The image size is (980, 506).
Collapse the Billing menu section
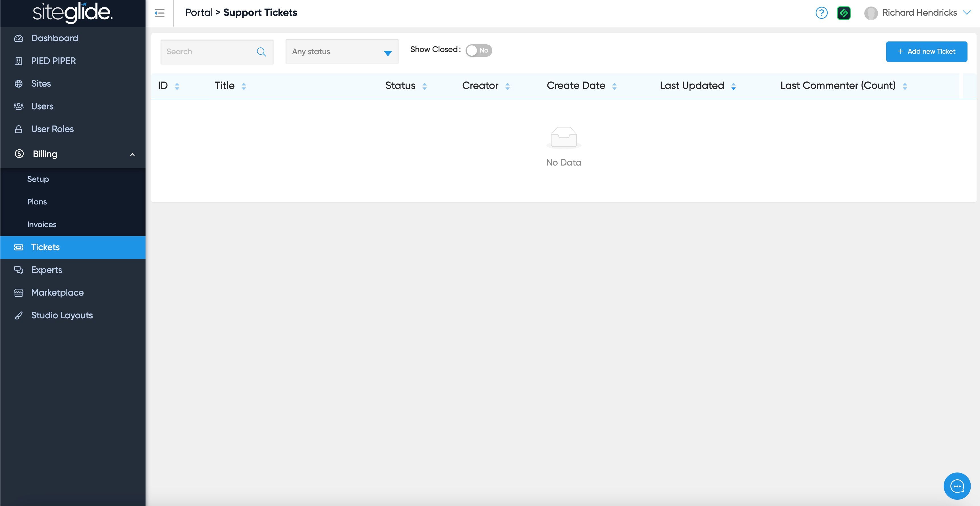click(132, 154)
